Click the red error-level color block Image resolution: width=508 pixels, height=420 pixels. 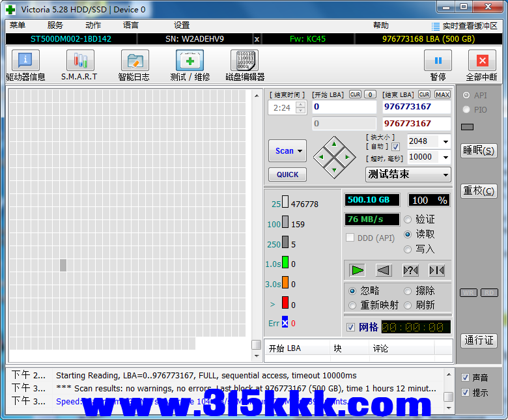tap(285, 303)
